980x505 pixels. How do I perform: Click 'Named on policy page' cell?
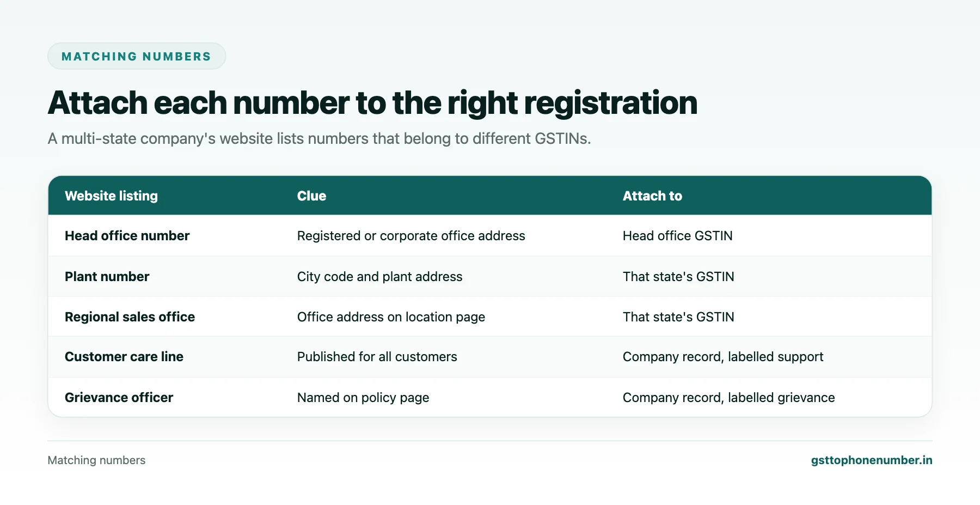(363, 398)
